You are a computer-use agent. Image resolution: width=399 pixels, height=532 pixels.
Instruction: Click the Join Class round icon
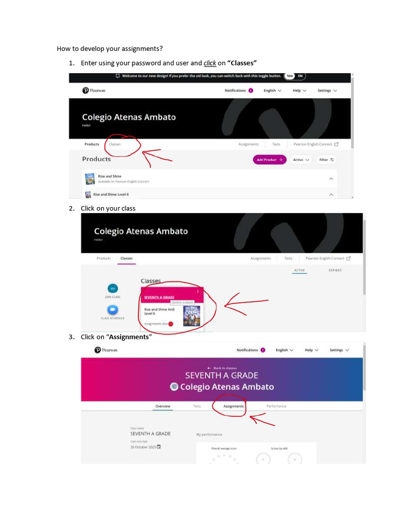tap(113, 288)
